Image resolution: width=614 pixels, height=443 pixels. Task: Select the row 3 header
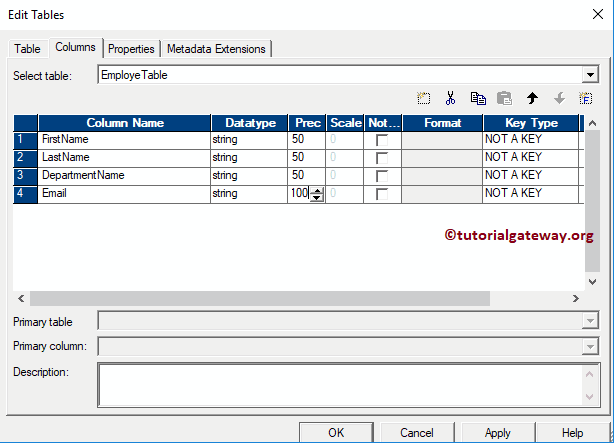25,176
